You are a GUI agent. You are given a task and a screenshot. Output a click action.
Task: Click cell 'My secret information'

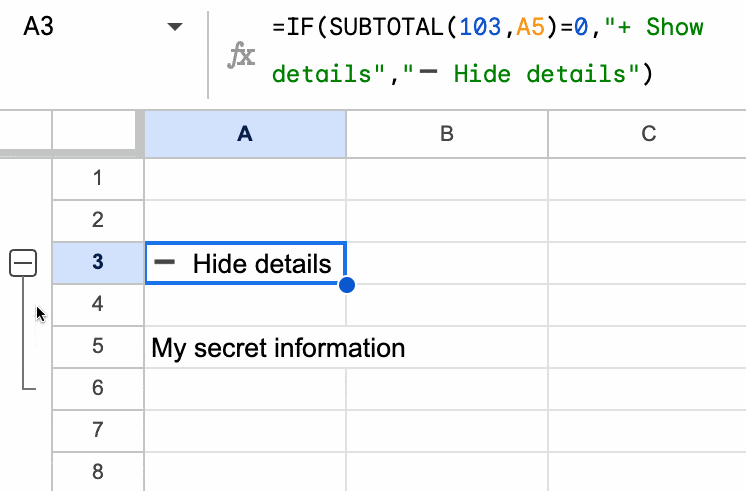point(245,347)
